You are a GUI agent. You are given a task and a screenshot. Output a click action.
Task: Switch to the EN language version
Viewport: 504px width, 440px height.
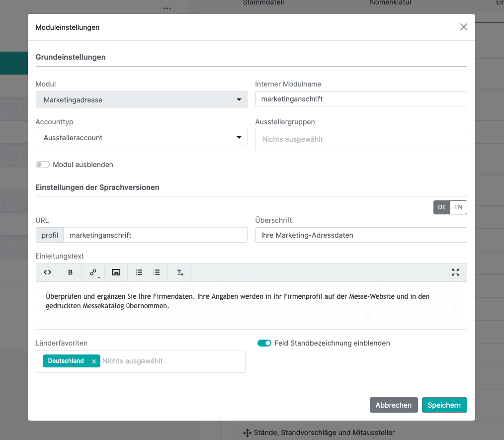click(458, 207)
